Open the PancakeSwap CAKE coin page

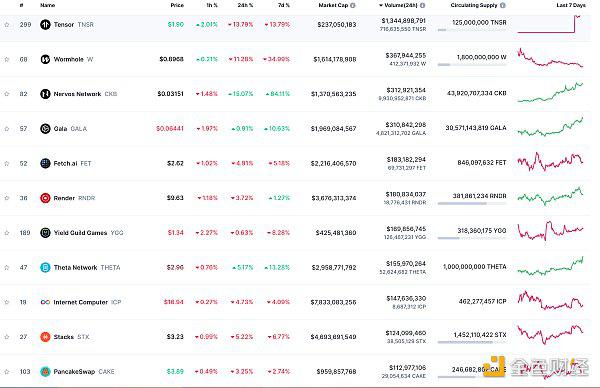click(x=84, y=372)
